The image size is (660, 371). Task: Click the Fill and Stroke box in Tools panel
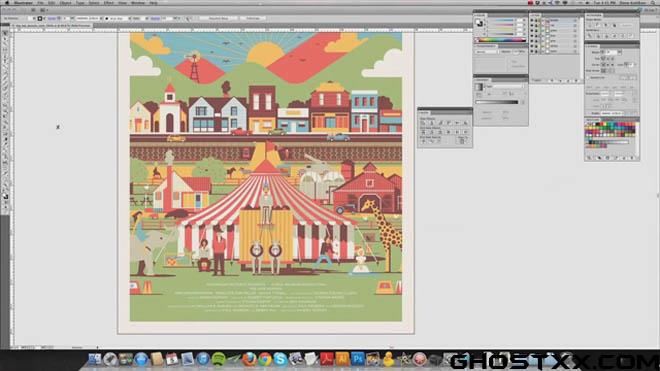tap(6, 196)
